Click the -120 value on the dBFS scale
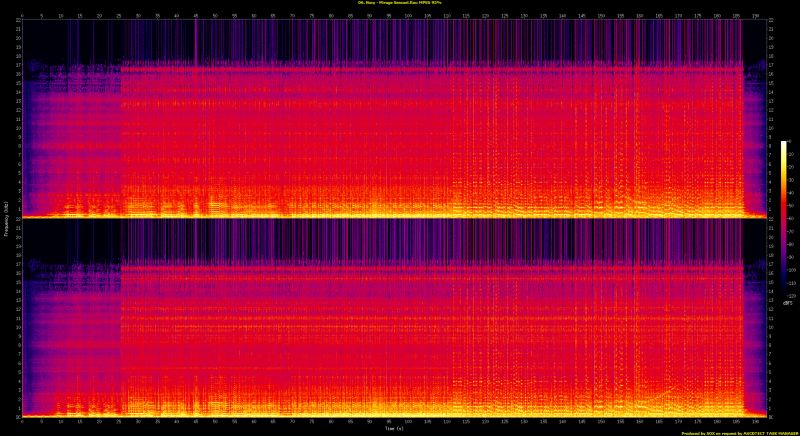This screenshot has height=436, width=800. (791, 294)
